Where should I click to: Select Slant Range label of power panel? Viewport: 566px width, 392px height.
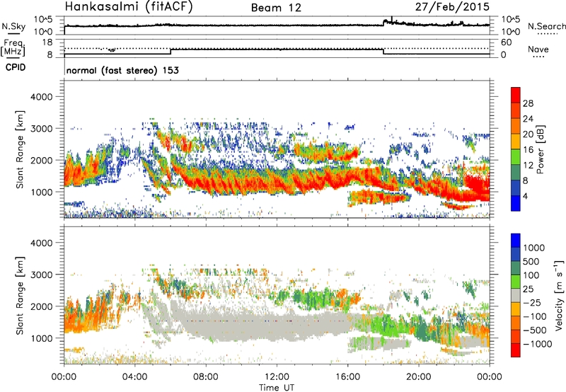coord(20,149)
